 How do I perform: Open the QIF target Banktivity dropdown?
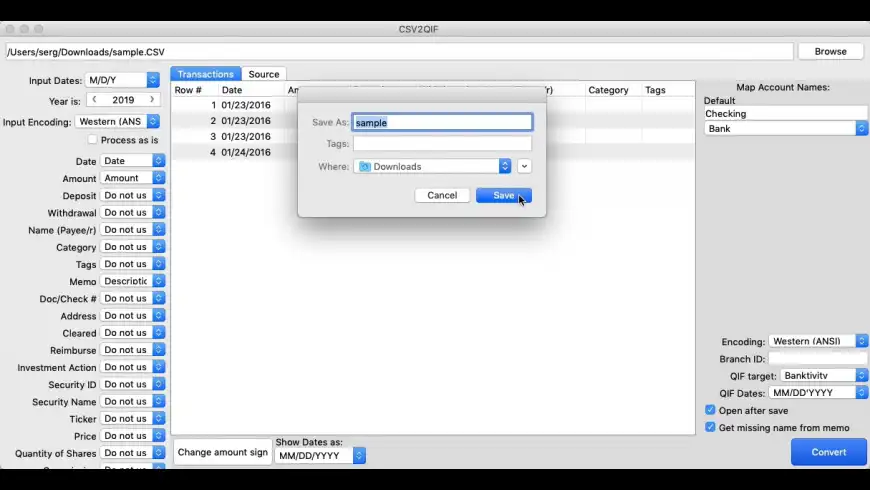[823, 376]
